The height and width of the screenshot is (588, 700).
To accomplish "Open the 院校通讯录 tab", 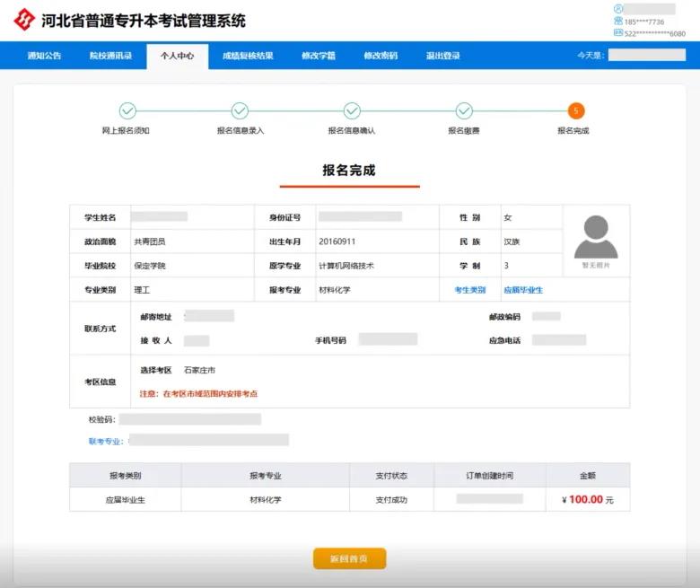I will pos(110,56).
